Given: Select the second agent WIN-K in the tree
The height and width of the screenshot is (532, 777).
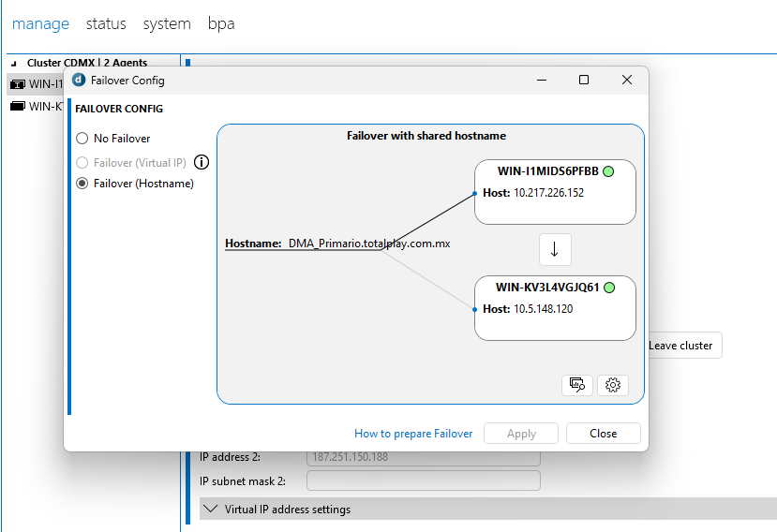Looking at the screenshot, I should (x=37, y=106).
